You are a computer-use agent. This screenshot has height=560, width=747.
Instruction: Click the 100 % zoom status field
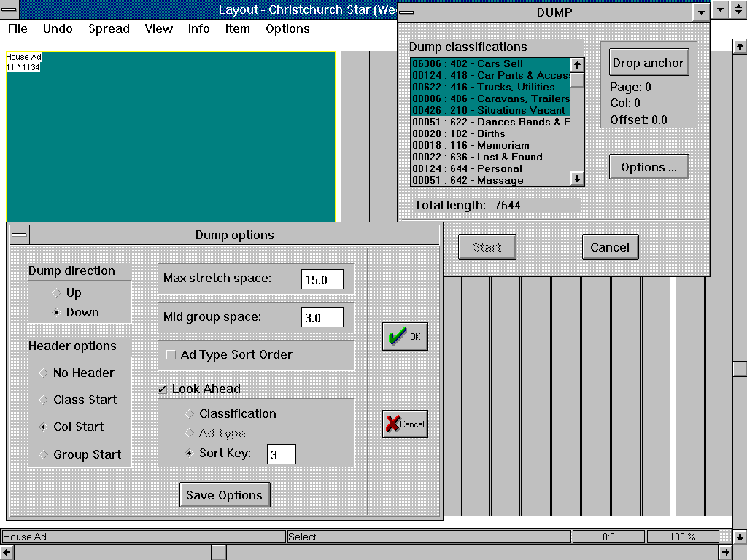tap(682, 537)
